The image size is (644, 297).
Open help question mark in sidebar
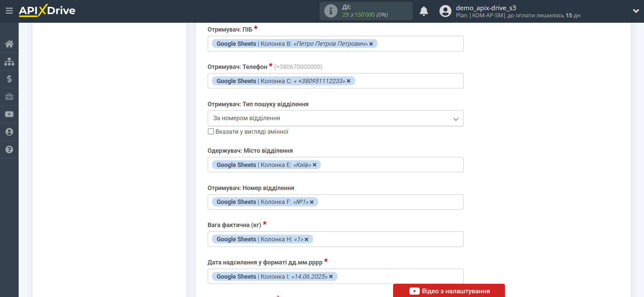[9, 150]
